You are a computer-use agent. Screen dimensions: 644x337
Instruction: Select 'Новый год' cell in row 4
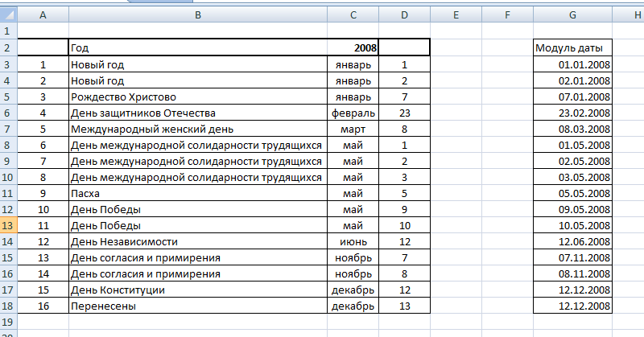point(198,81)
